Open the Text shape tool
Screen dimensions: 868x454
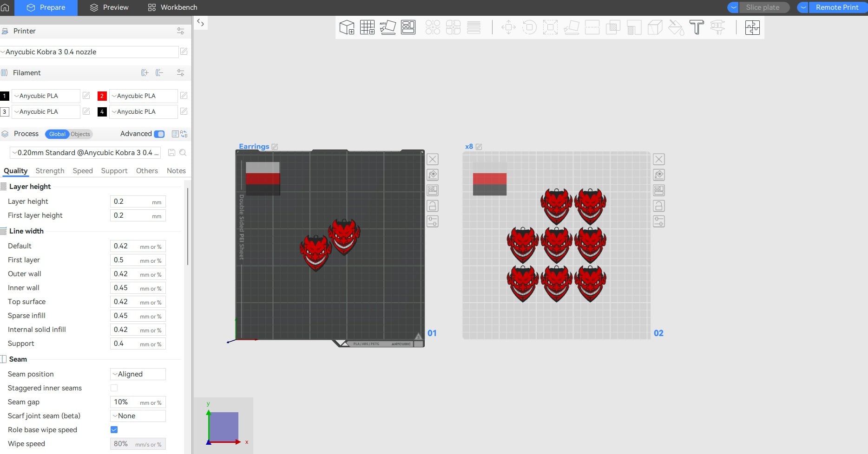pyautogui.click(x=697, y=27)
